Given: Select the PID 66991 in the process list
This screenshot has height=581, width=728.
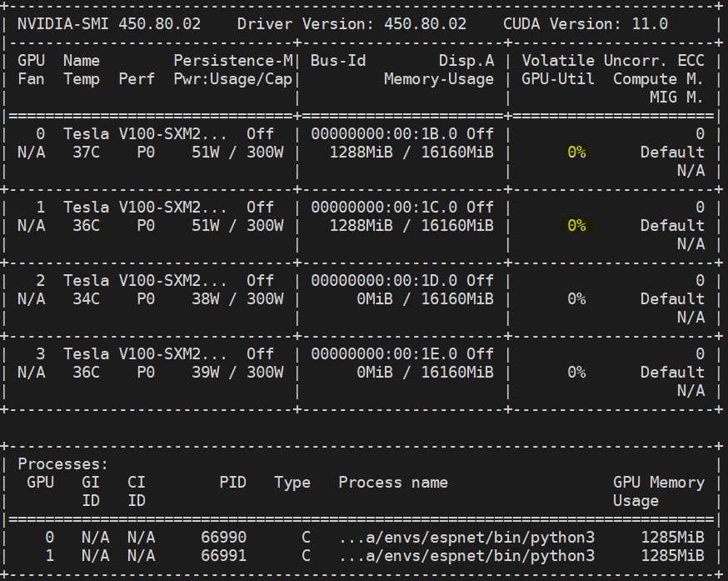Looking at the screenshot, I should pos(225,556).
